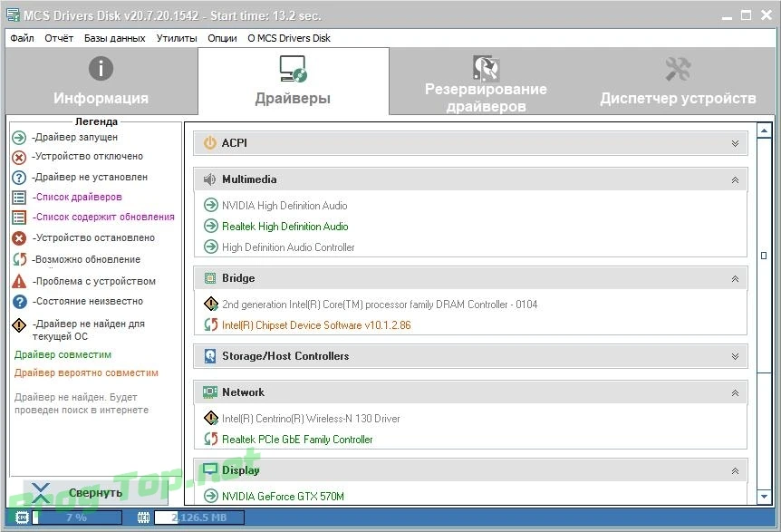Click the Резервирование драйверов backup icon

tap(486, 68)
